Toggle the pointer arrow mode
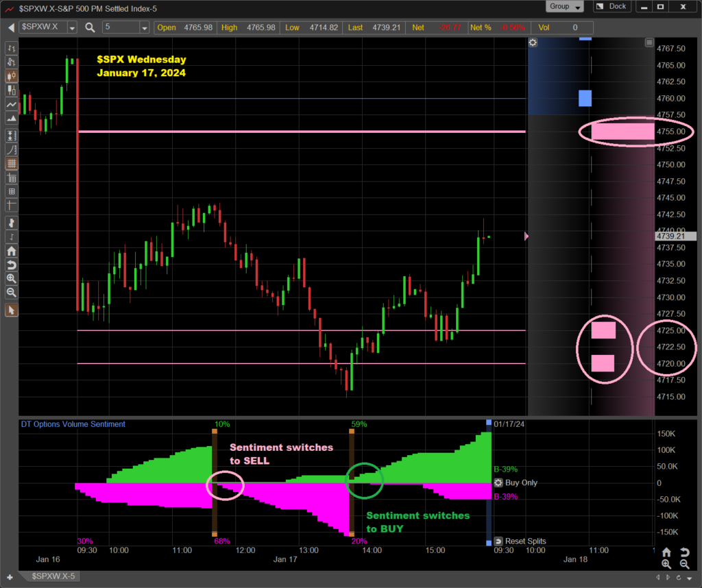Image resolution: width=702 pixels, height=588 pixels. pos(11,310)
